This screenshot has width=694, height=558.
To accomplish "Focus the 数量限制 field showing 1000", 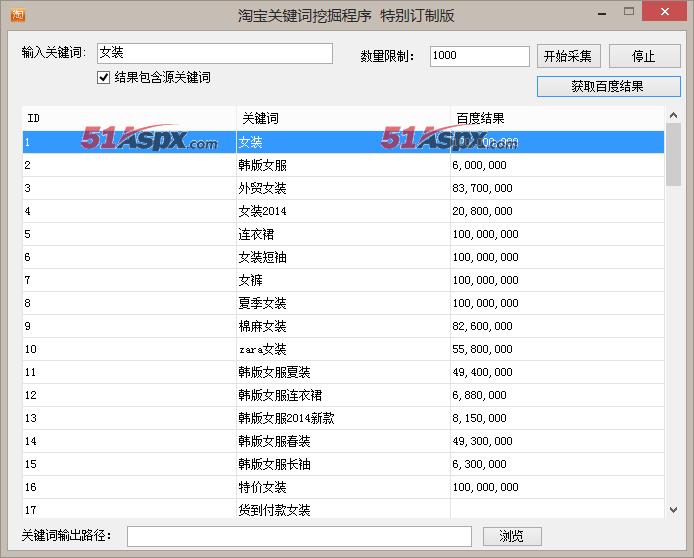I will coord(479,56).
